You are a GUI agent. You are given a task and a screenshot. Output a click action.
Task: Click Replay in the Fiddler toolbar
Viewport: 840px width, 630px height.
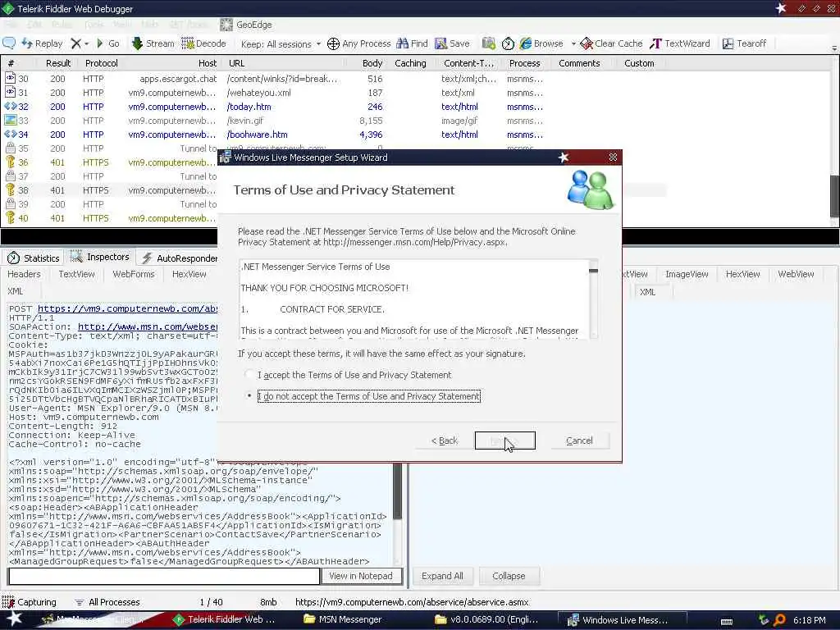[x=42, y=43]
